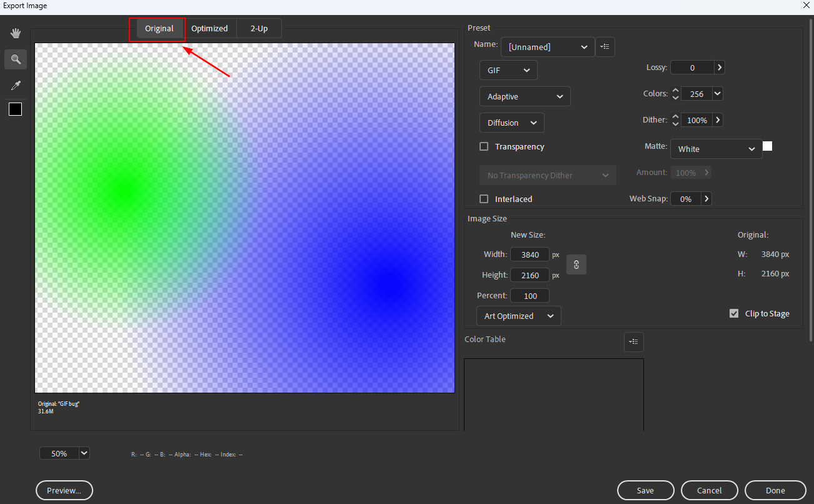Open the Adaptive color reduction dropdown
This screenshot has width=814, height=504.
(525, 96)
